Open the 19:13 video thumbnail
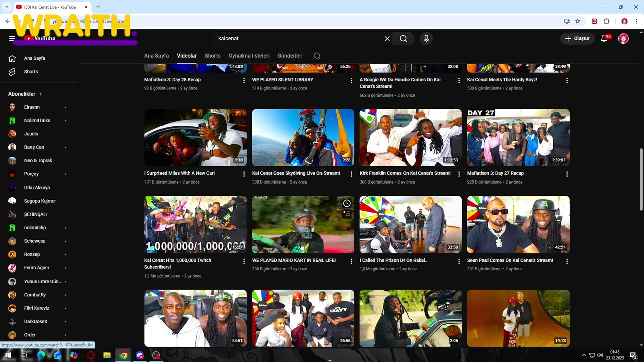Image resolution: width=644 pixels, height=362 pixels. coord(518,318)
